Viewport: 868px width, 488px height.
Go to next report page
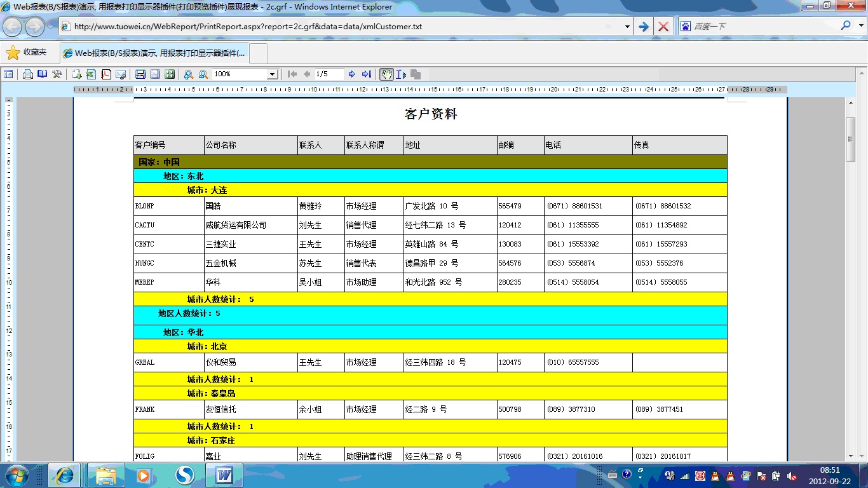pyautogui.click(x=352, y=74)
